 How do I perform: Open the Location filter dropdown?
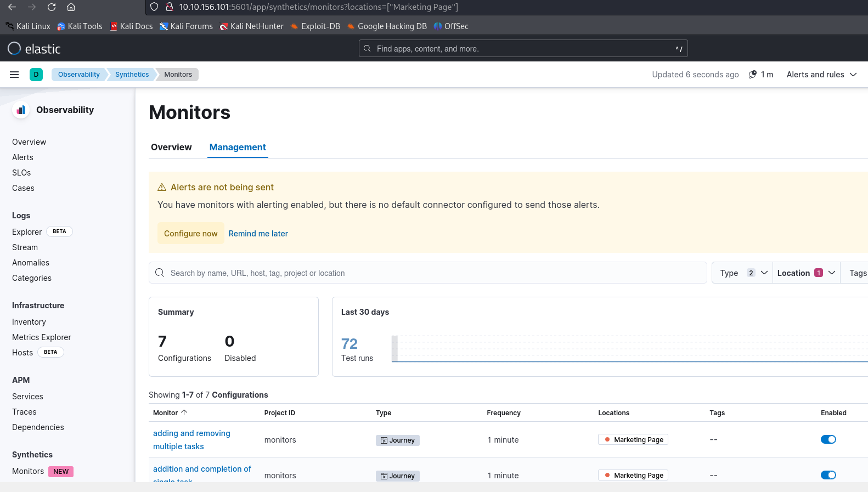coord(805,273)
